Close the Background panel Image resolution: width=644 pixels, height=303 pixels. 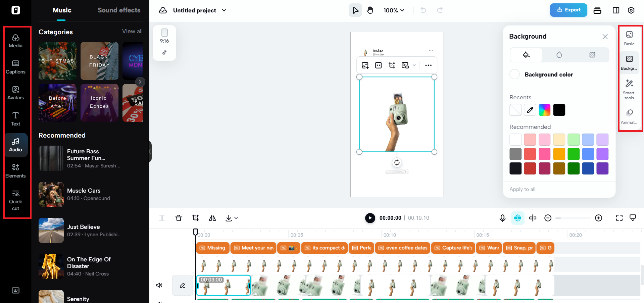coord(605,36)
